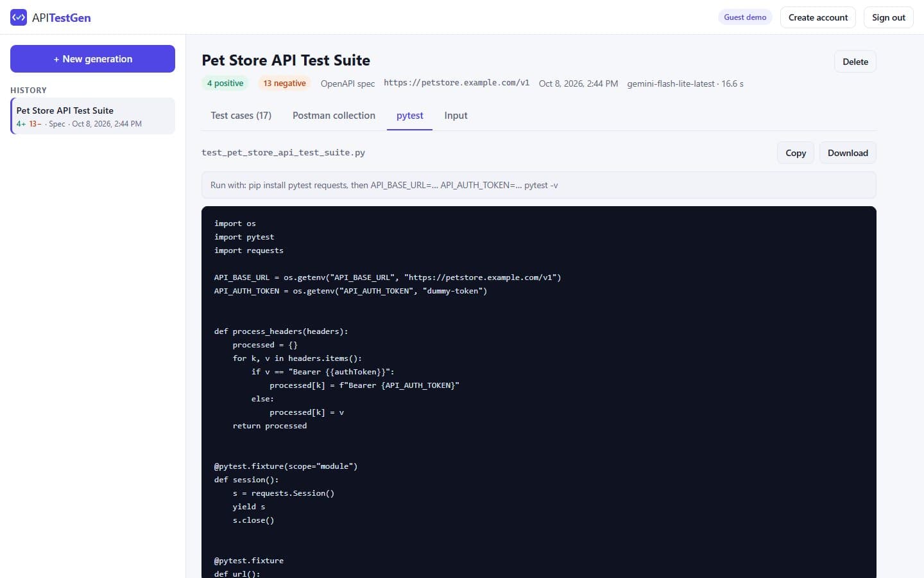Image resolution: width=924 pixels, height=578 pixels.
Task: Click the file name test_pet_store_api_test_suite.py
Action: [x=283, y=153]
